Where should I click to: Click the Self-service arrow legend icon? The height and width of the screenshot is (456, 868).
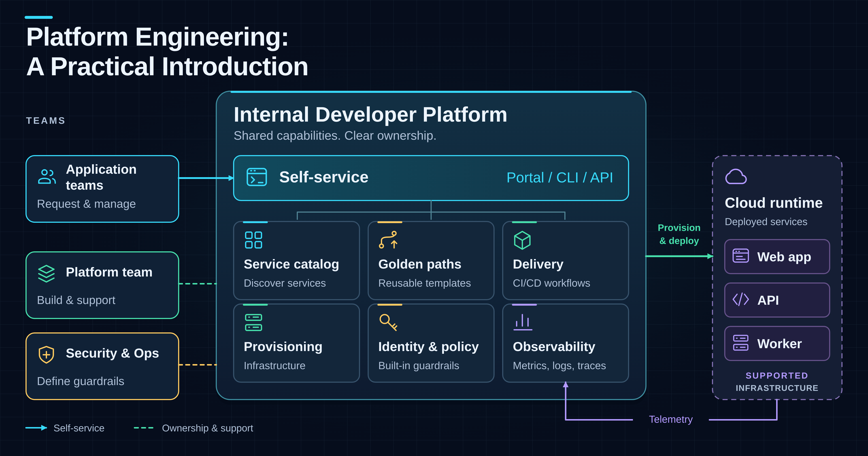(x=36, y=428)
